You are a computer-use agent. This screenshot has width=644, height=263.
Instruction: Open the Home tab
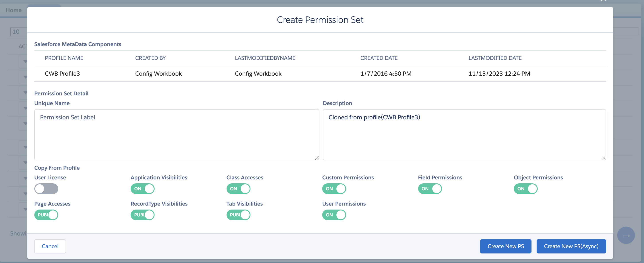tap(14, 10)
